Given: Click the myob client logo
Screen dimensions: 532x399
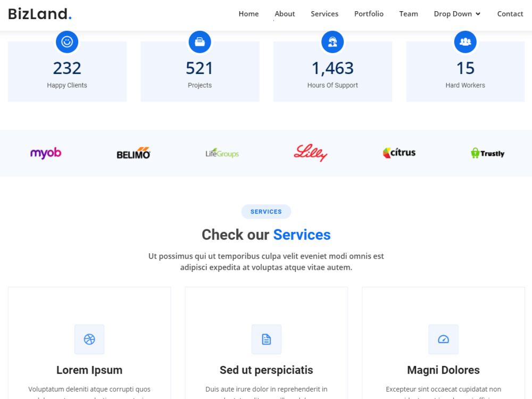Looking at the screenshot, I should point(46,153).
